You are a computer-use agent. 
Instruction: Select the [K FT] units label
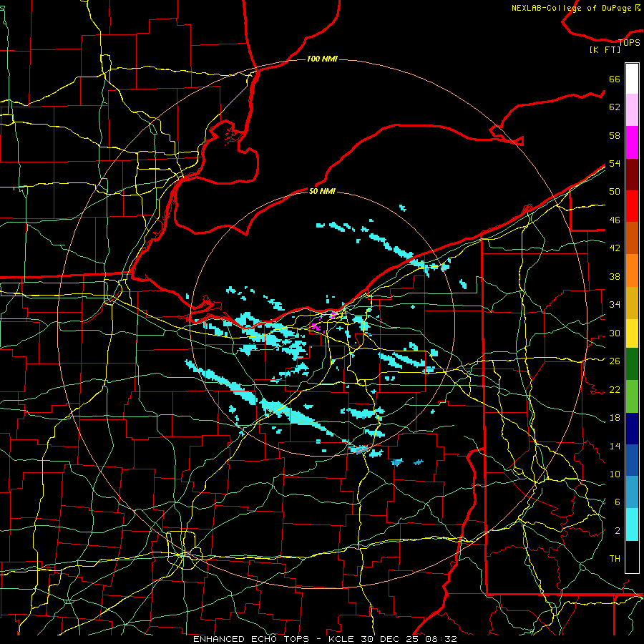pos(605,49)
